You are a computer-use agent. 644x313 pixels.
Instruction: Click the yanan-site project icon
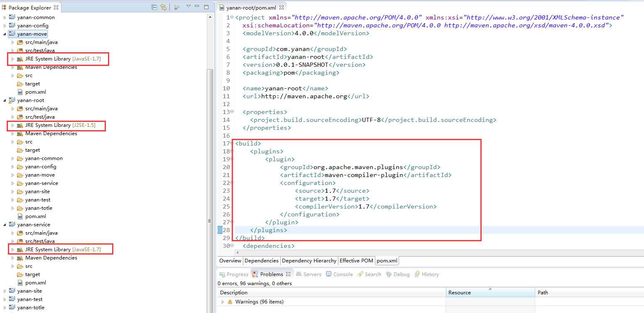coord(12,291)
